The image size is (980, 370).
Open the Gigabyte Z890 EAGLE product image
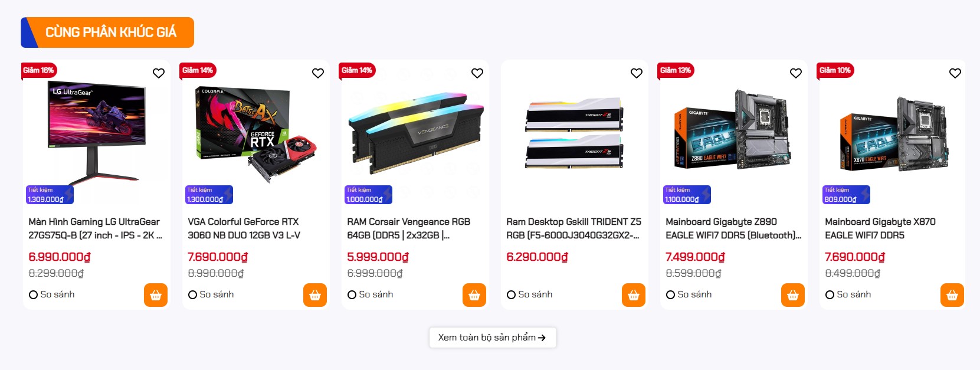(733, 130)
